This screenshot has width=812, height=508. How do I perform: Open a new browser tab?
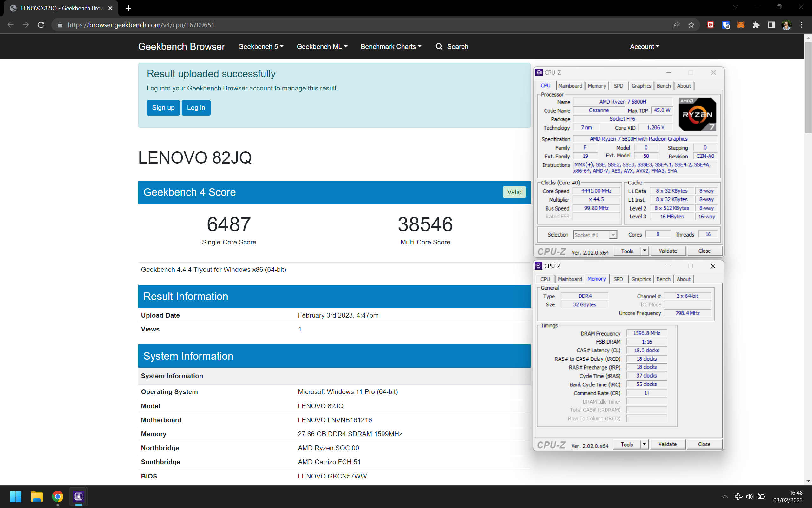(x=128, y=8)
